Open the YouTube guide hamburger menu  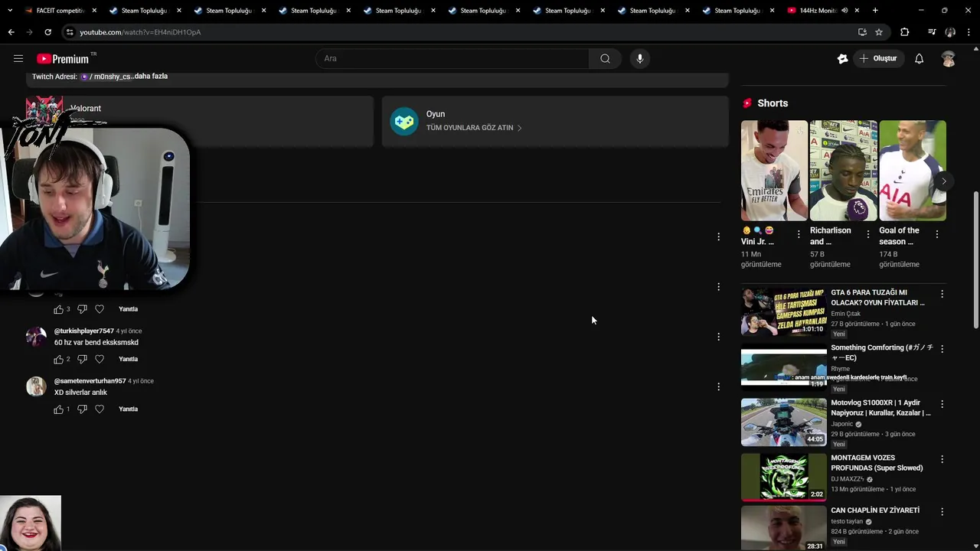18,58
